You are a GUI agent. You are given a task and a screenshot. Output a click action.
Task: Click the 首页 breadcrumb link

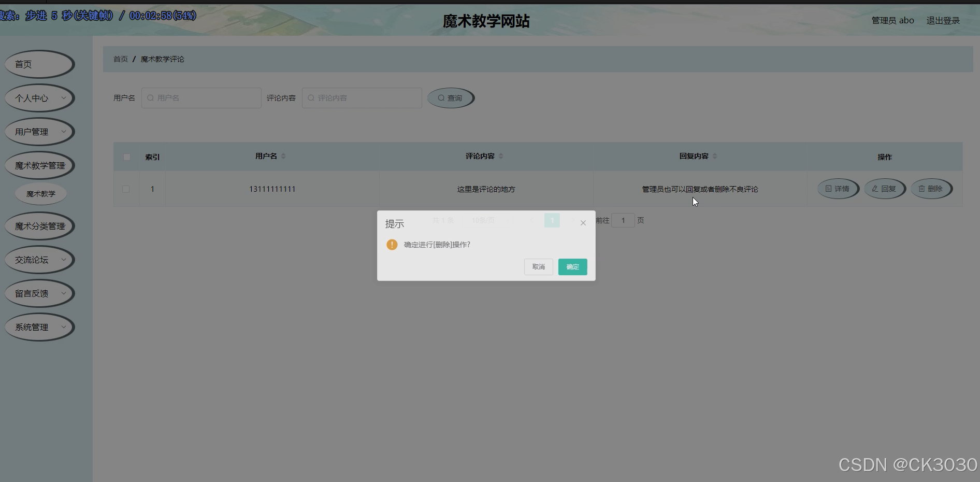coord(121,59)
